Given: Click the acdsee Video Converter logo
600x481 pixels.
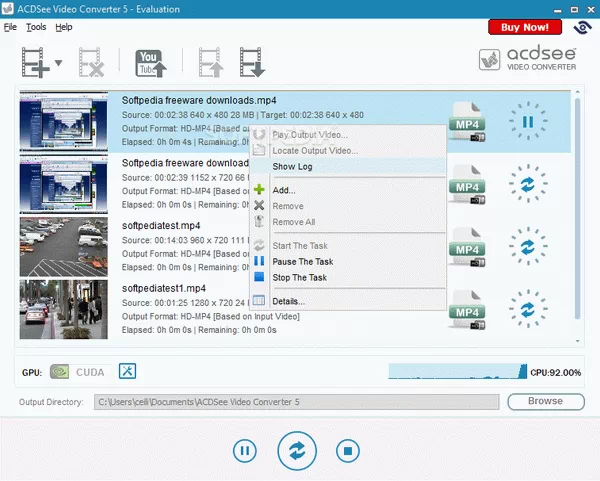Looking at the screenshot, I should [527, 59].
